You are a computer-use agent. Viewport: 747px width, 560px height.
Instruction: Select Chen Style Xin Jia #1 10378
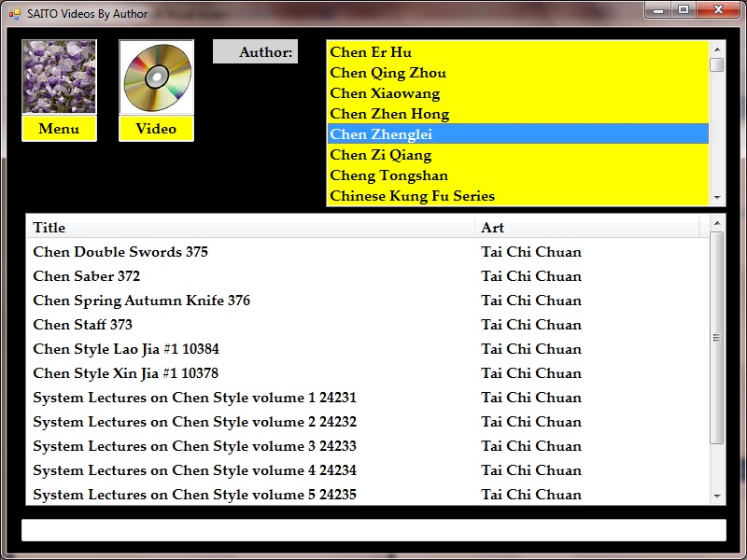pos(368,372)
